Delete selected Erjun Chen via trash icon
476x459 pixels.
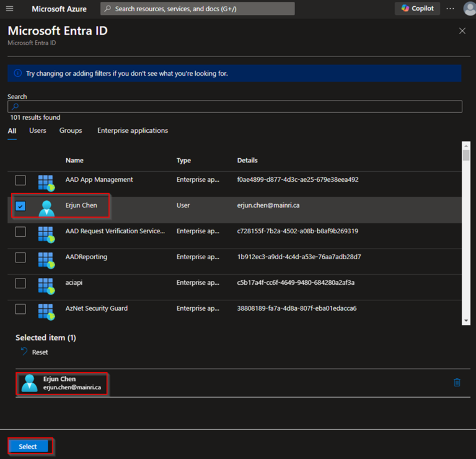click(457, 382)
